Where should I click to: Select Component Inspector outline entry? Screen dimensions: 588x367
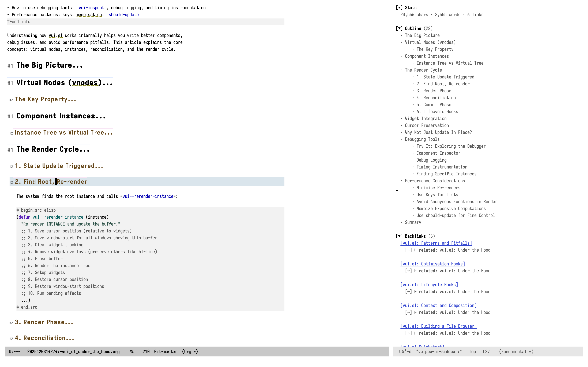pyautogui.click(x=438, y=153)
